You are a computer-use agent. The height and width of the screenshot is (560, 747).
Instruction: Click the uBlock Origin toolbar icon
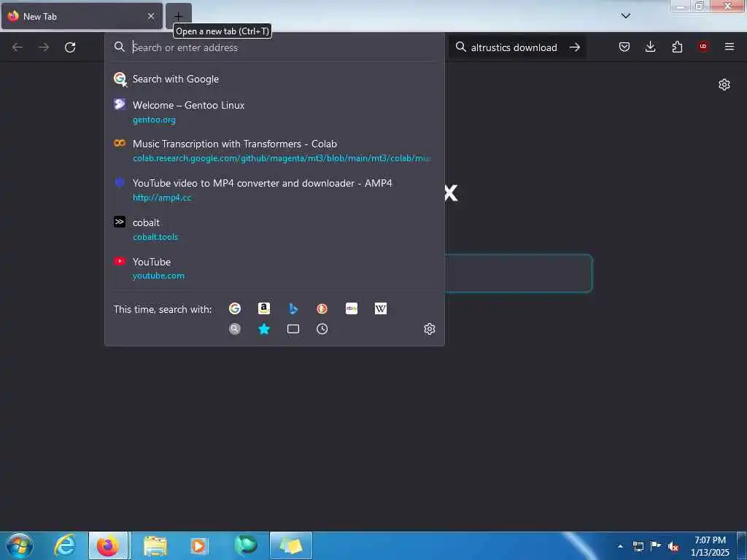(703, 46)
